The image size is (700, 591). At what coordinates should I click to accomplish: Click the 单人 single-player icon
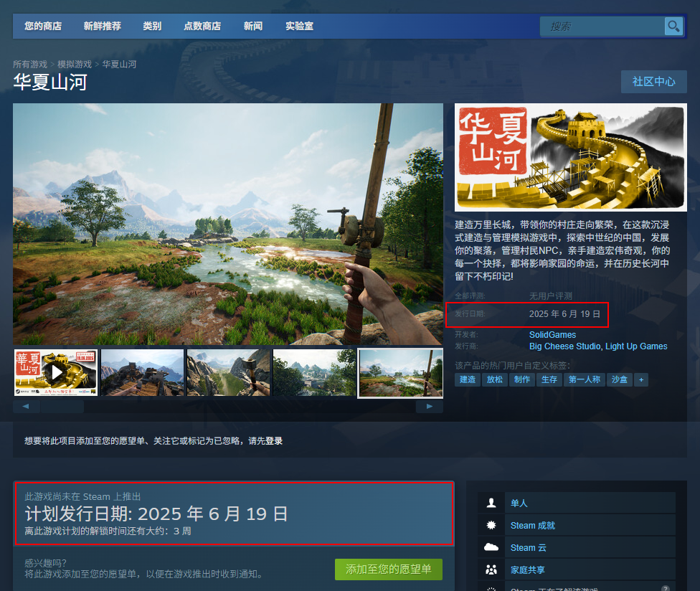click(x=491, y=503)
